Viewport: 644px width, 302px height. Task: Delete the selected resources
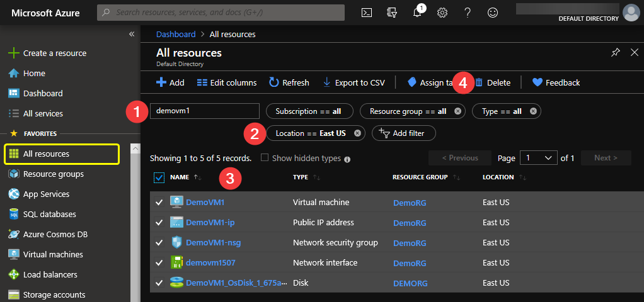(x=493, y=82)
